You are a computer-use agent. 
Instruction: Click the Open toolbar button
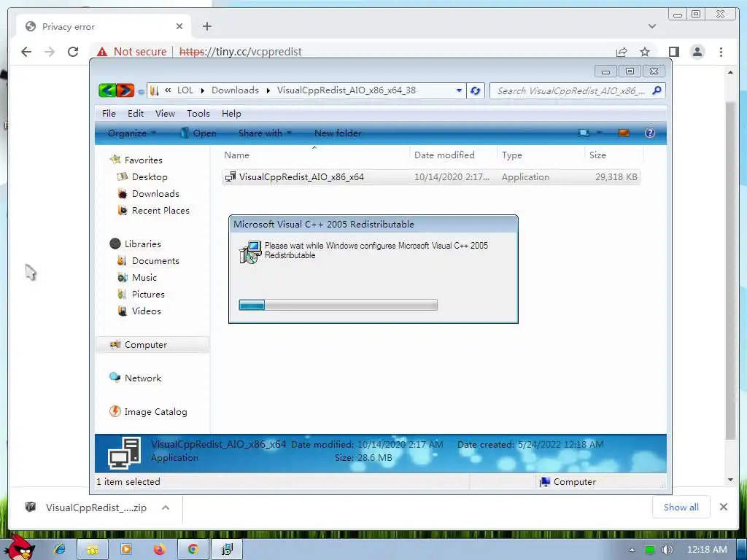pos(198,133)
